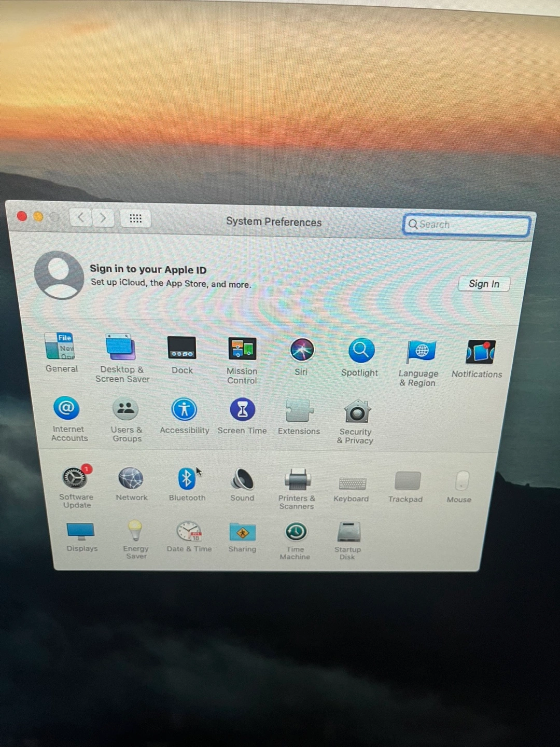Viewport: 560px width, 747px height.
Task: Minimize System Preferences with the yellow button
Action: point(38,216)
